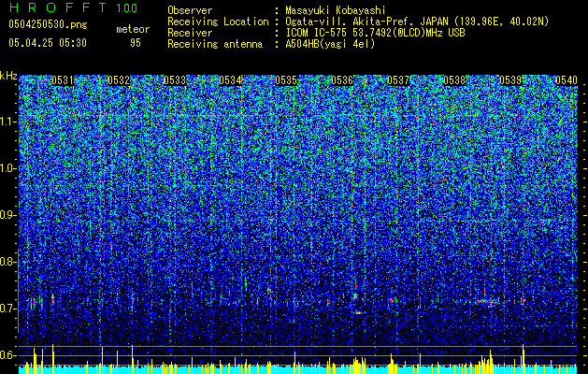Click the 0533 time marker
Screen dimensions: 588x374
point(175,80)
